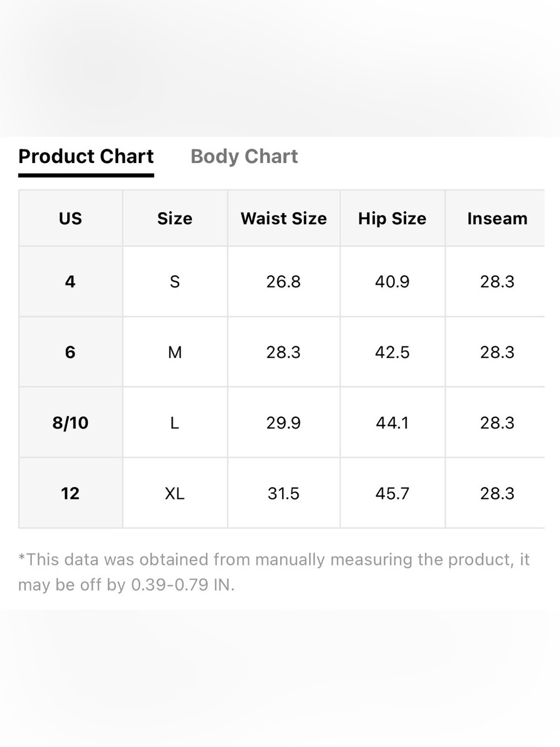Click the Inseam column header

pos(497,218)
